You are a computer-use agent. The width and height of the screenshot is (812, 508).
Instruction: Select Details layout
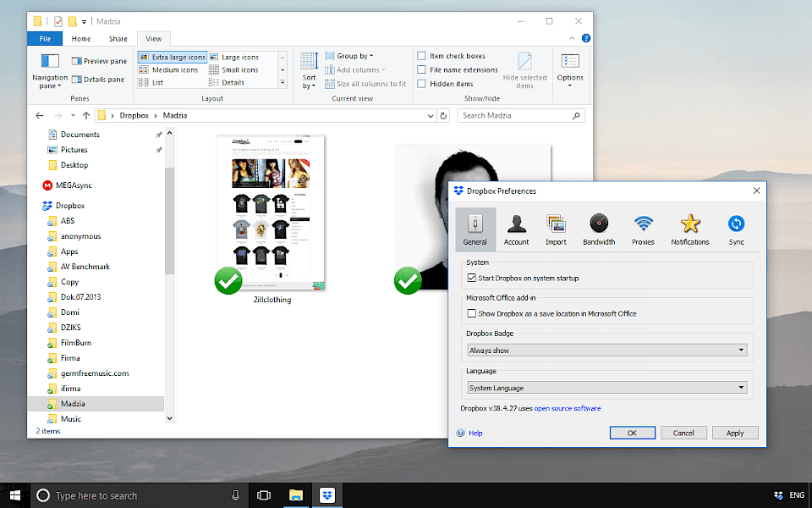(x=227, y=82)
